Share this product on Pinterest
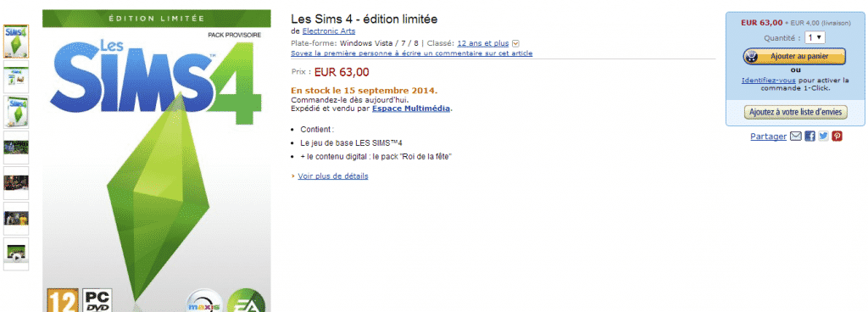The width and height of the screenshot is (868, 312). tap(837, 136)
